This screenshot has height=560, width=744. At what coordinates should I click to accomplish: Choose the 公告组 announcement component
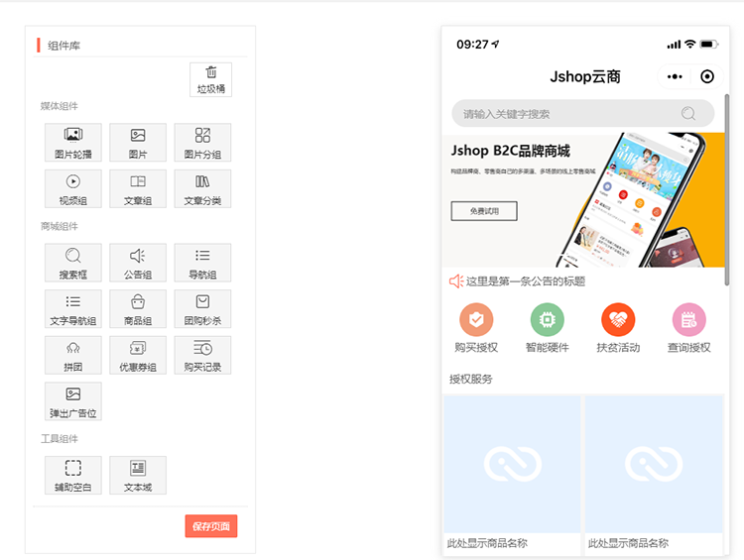(138, 263)
